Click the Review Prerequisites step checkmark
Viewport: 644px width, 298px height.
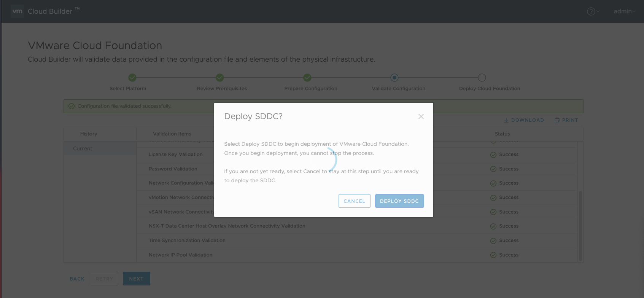click(x=220, y=78)
